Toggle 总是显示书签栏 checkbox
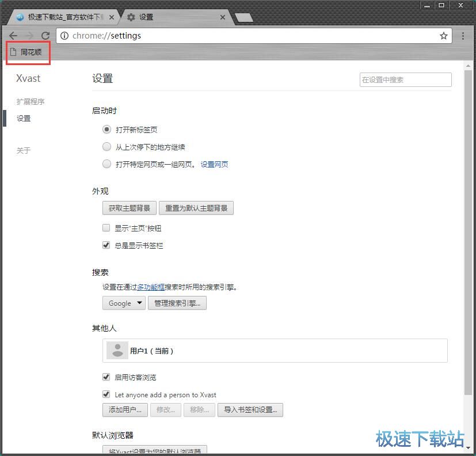The image size is (476, 456). pos(106,245)
